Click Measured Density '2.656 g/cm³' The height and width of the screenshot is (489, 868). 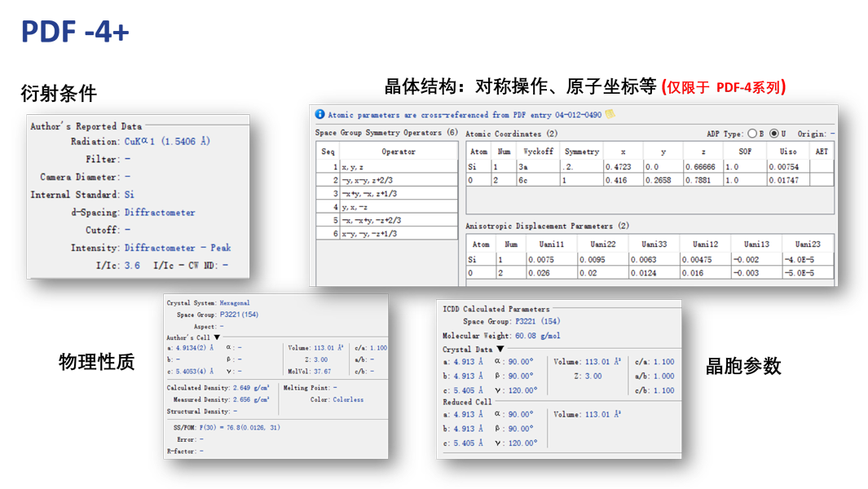click(x=251, y=399)
